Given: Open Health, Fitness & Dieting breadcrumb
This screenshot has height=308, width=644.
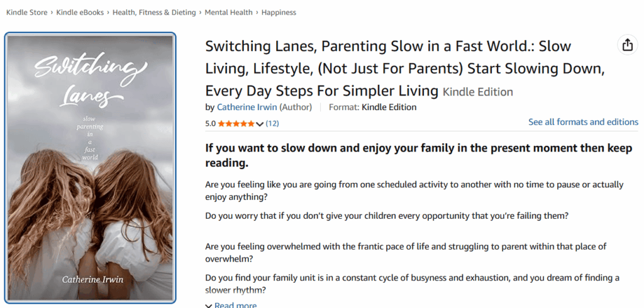Looking at the screenshot, I should 154,13.
